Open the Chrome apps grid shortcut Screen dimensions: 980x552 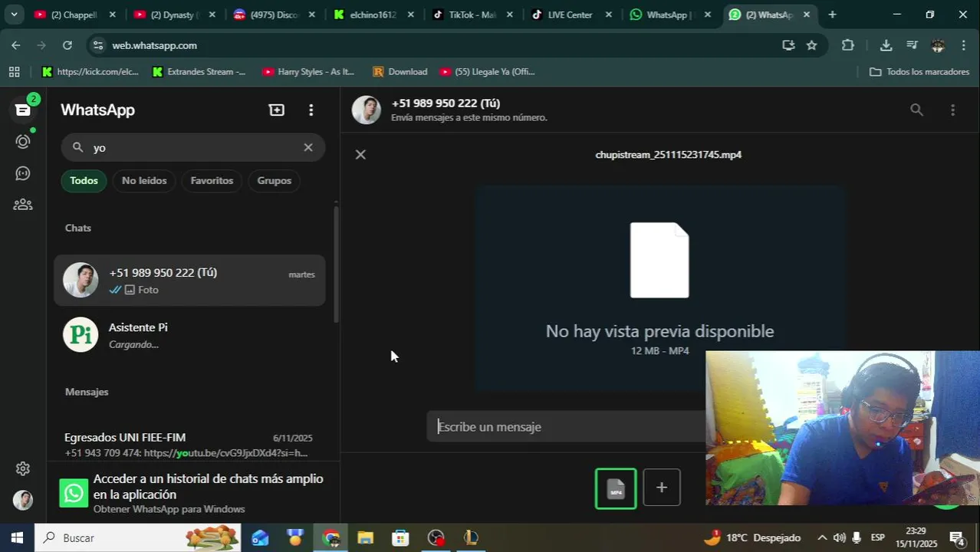coord(14,71)
